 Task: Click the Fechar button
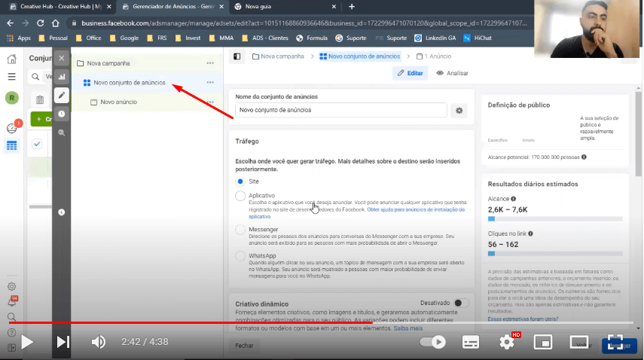tap(244, 346)
